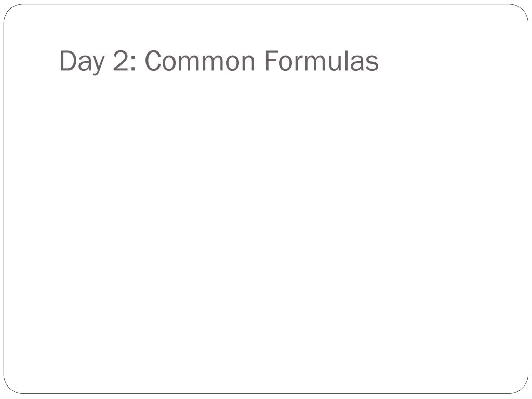Click the colon after the 2
Screen dimensions: 532x399
click(x=133, y=63)
